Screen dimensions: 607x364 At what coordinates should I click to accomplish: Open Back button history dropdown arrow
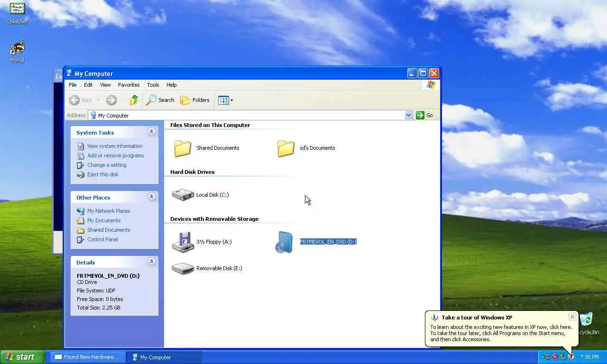tap(99, 100)
